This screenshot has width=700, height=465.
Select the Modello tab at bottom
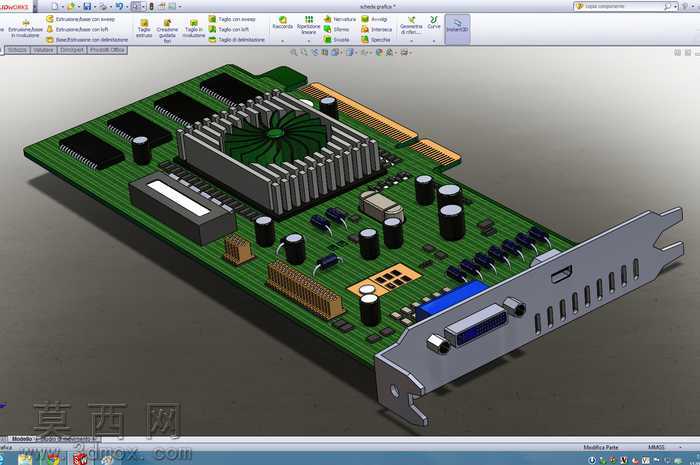pyautogui.click(x=21, y=439)
